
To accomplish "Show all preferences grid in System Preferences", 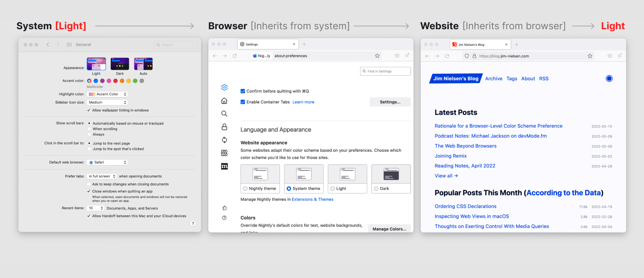I will click(69, 44).
